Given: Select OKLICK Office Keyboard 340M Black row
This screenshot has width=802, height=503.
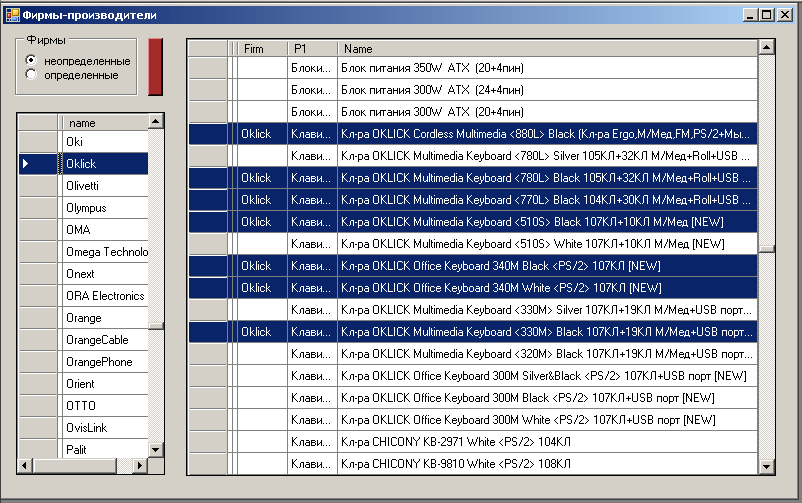Looking at the screenshot, I should click(473, 266).
